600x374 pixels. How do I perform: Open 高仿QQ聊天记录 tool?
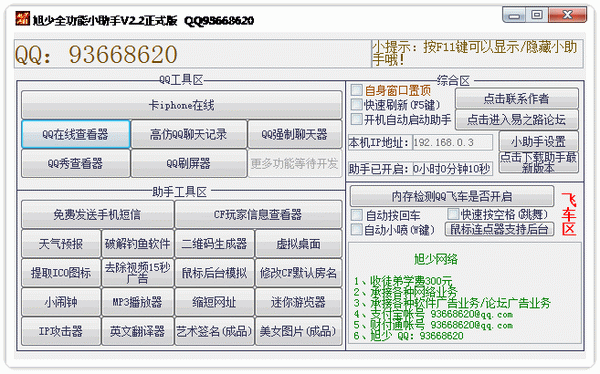189,134
